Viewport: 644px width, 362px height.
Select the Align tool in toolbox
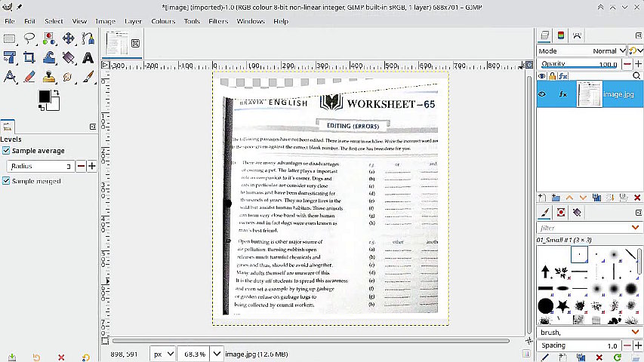pyautogui.click(x=10, y=58)
